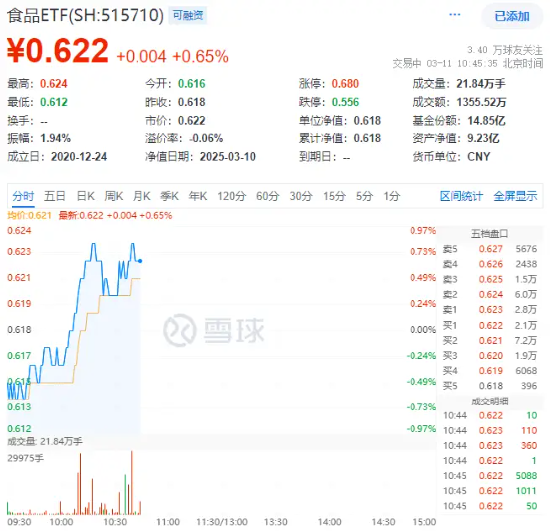550x532 pixels.
Task: Open the 月K chart tab
Action: pos(141,196)
